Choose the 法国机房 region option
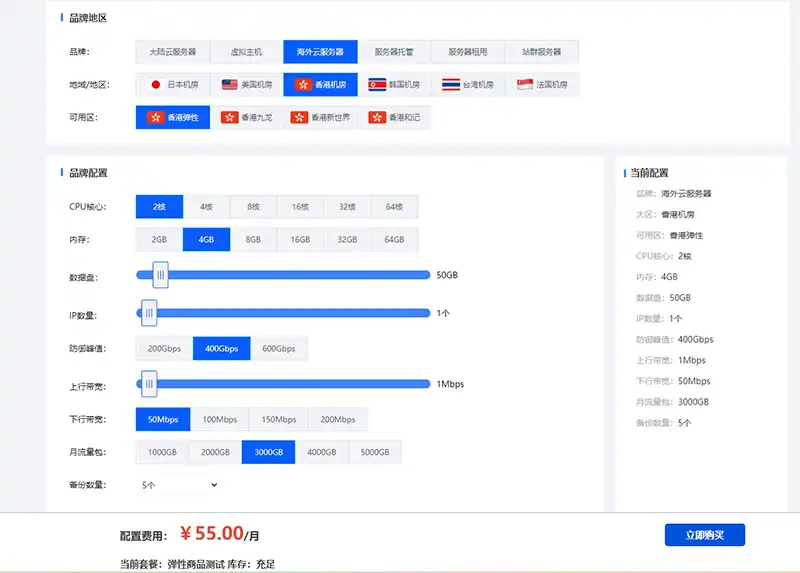This screenshot has width=800, height=573. [542, 85]
